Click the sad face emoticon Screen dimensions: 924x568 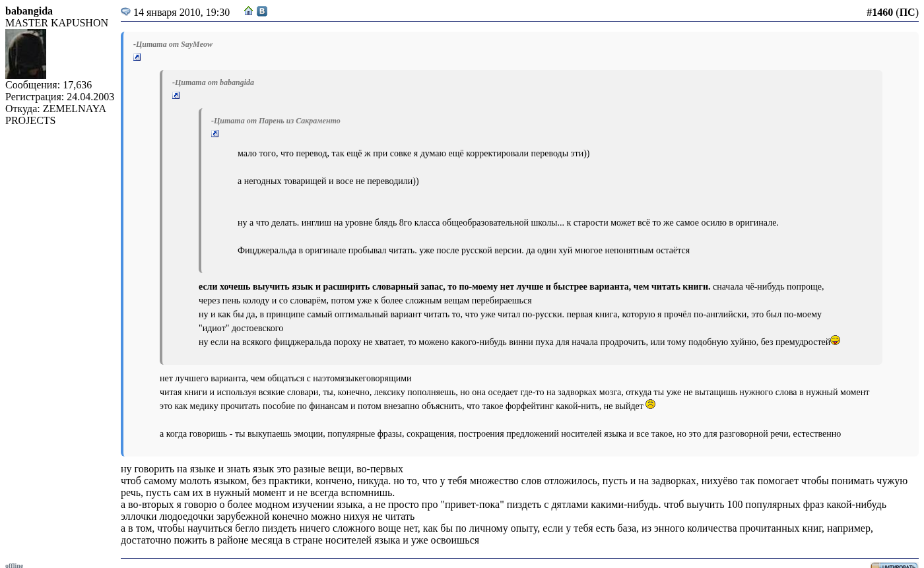[650, 404]
